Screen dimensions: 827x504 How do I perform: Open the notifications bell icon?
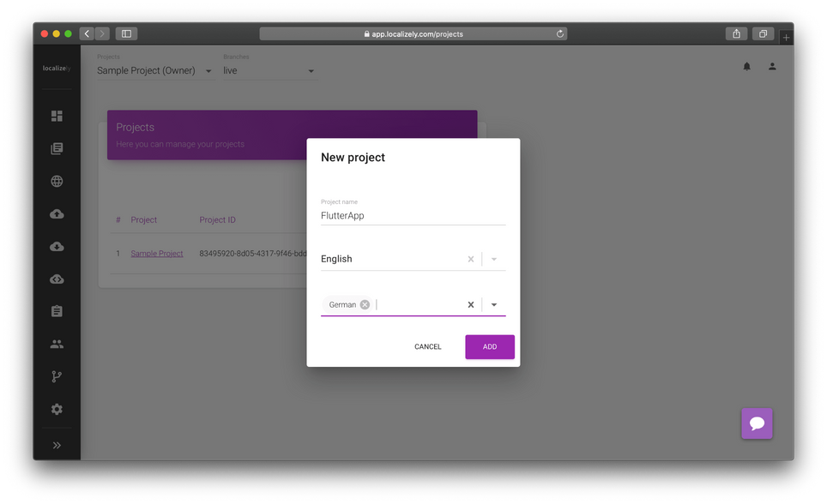pyautogui.click(x=746, y=66)
